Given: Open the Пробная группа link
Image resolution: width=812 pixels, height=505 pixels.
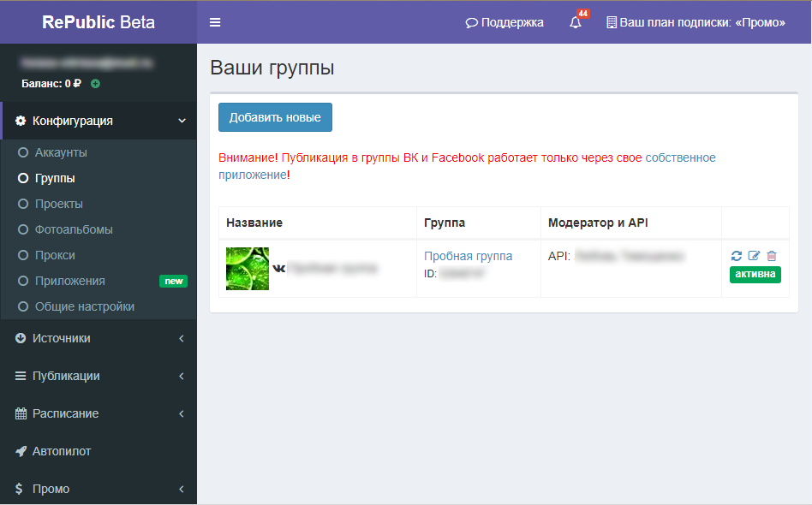Looking at the screenshot, I should pos(469,256).
